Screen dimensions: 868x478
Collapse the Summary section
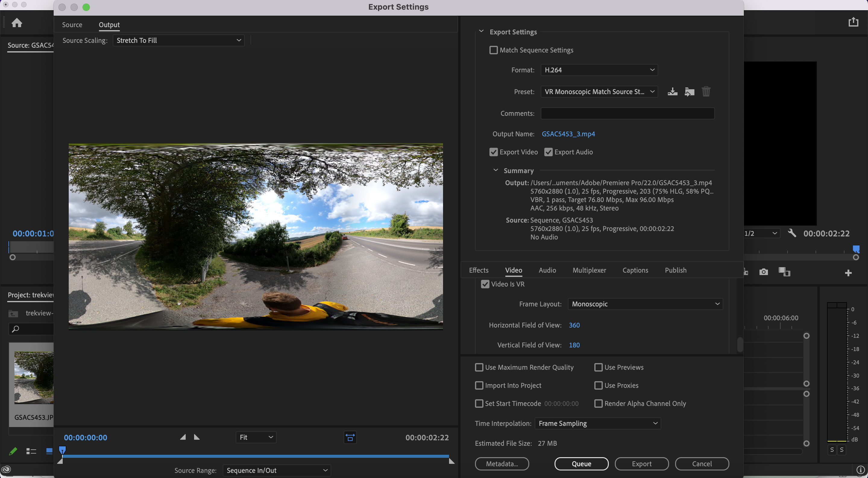pos(495,170)
